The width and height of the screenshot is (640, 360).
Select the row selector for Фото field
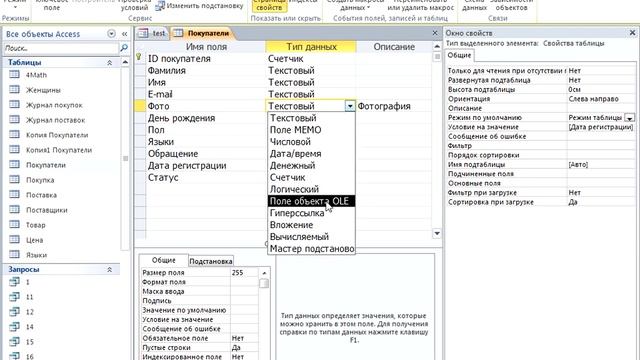pos(140,106)
